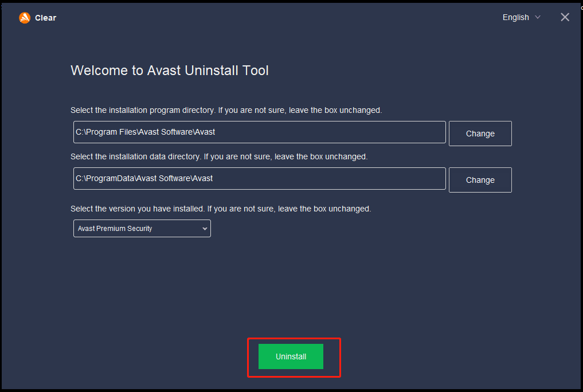Viewport: 583px width, 392px height.
Task: Click inside the Program Files path field
Action: point(259,132)
